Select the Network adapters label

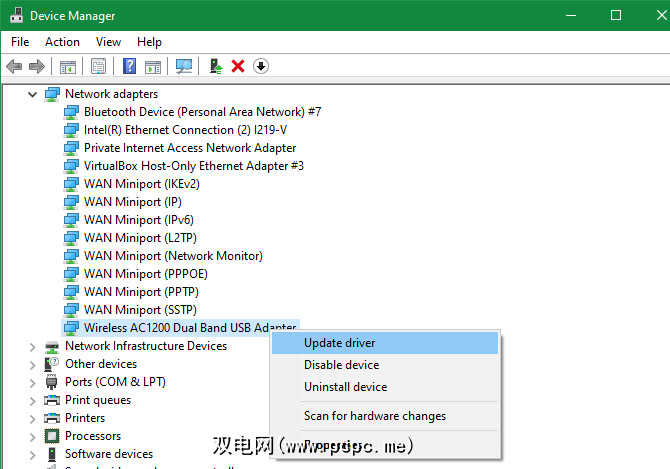pyautogui.click(x=111, y=94)
